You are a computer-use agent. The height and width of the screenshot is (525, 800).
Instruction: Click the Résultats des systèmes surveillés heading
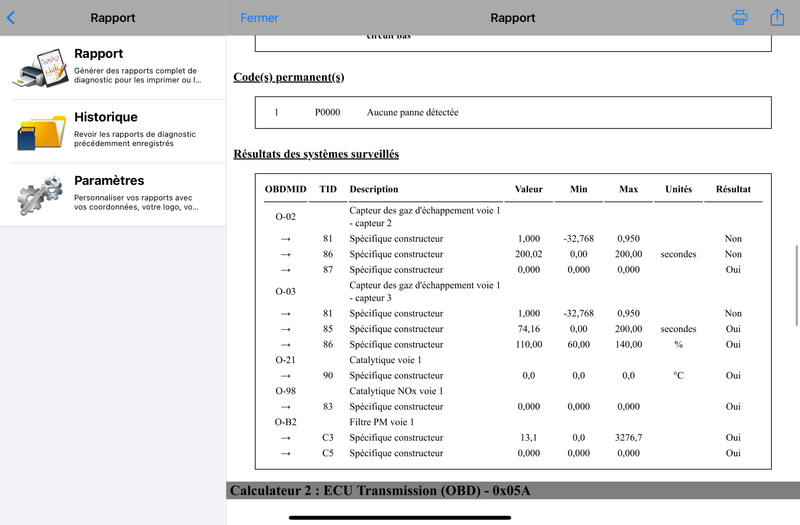tap(316, 154)
